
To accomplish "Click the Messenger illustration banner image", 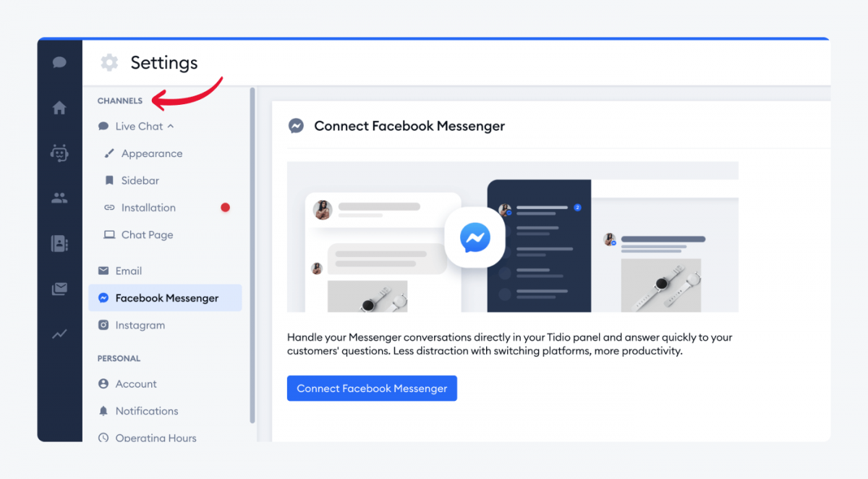I will 513,237.
